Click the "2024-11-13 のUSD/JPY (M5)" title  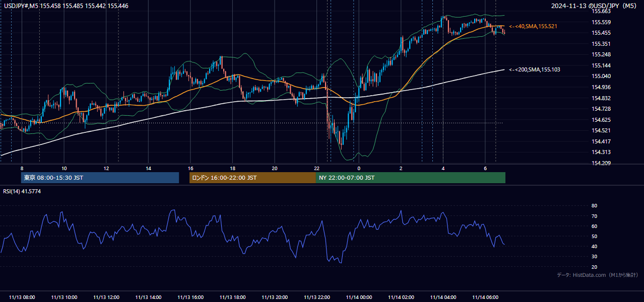(595, 6)
